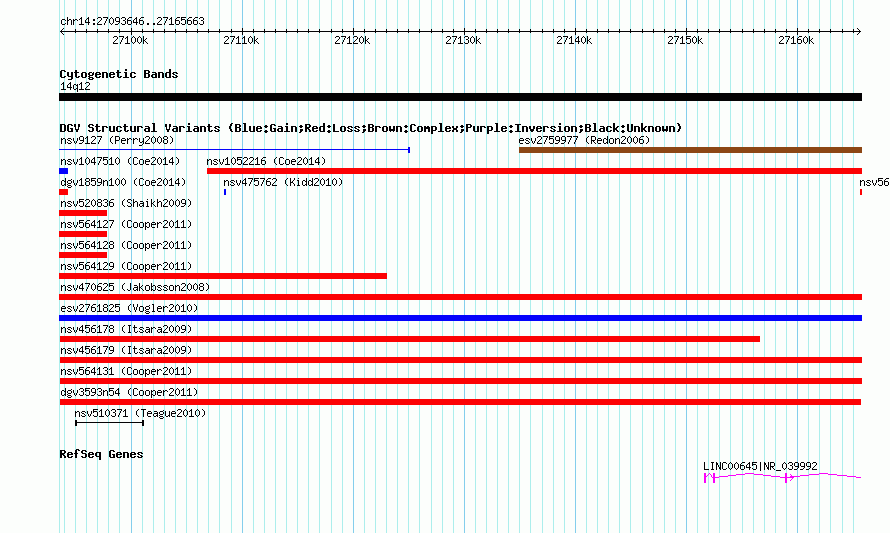
Task: Select the red nsv1052216 loss bar
Action: click(535, 171)
